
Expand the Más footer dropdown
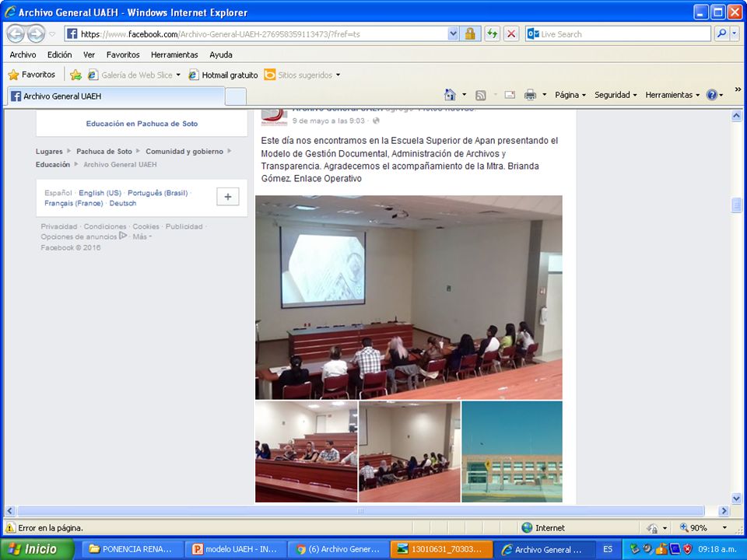(x=142, y=236)
